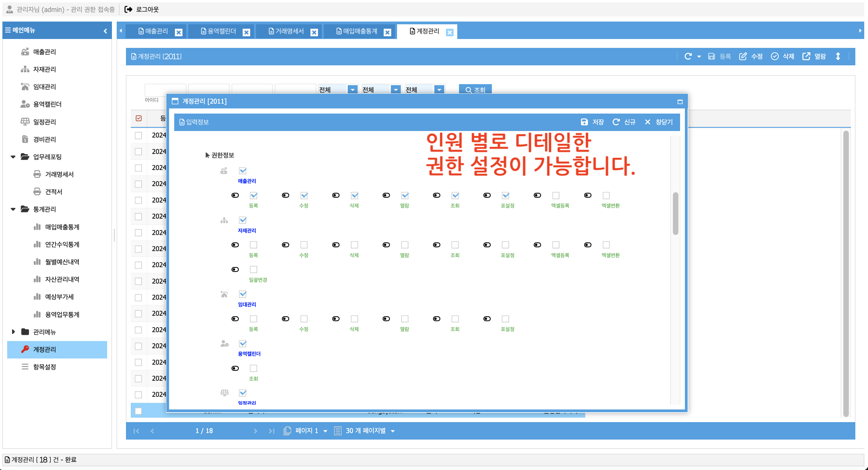The height and width of the screenshot is (470, 868).
Task: Switch to the 매입매출통계 tab
Action: (x=360, y=31)
